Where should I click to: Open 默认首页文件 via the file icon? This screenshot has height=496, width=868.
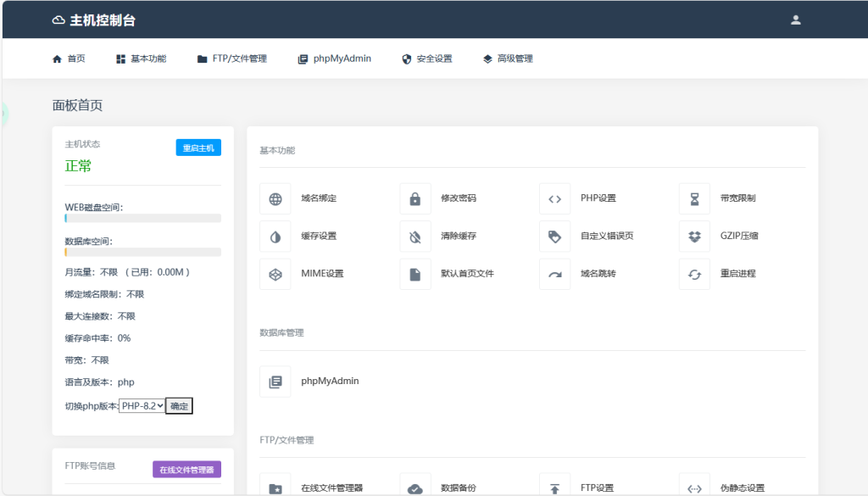(415, 274)
